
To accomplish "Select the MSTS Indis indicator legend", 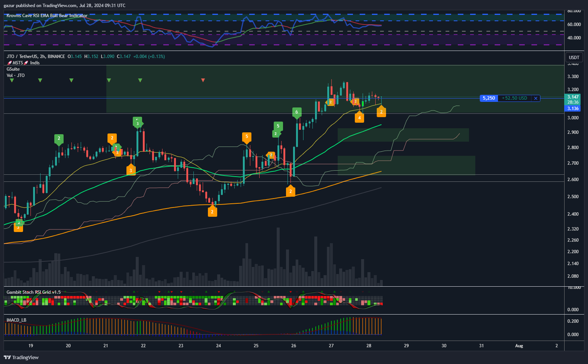I will pyautogui.click(x=23, y=63).
